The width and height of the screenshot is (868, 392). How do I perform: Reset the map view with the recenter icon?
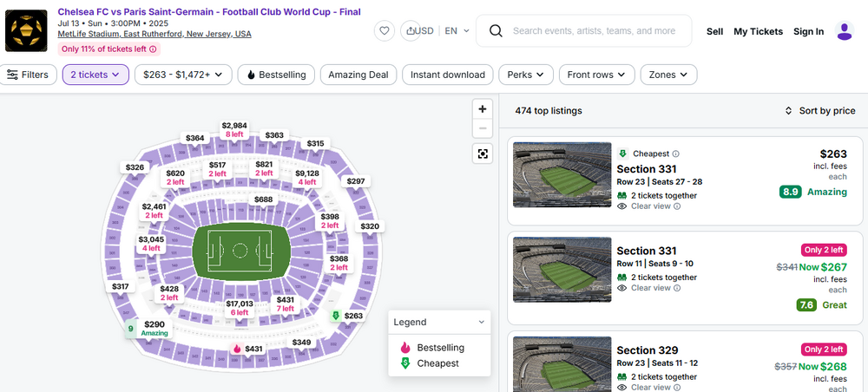[483, 154]
